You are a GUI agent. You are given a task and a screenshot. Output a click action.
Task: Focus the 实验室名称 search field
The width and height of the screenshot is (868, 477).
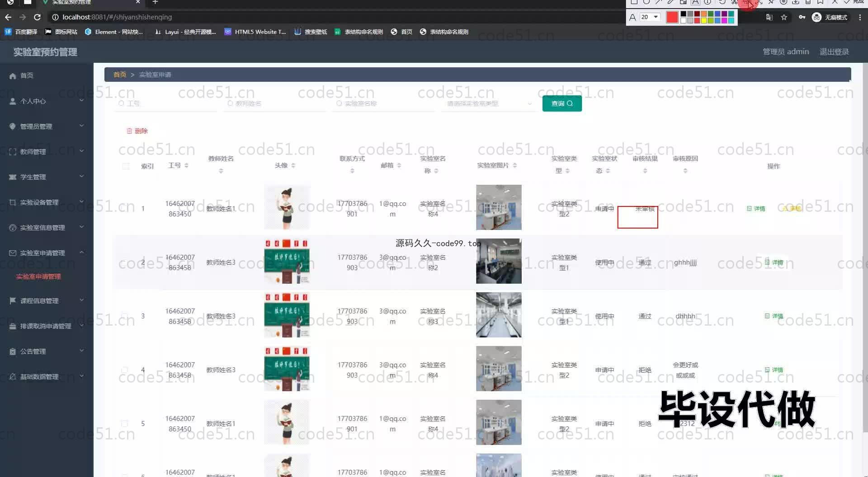click(x=383, y=103)
